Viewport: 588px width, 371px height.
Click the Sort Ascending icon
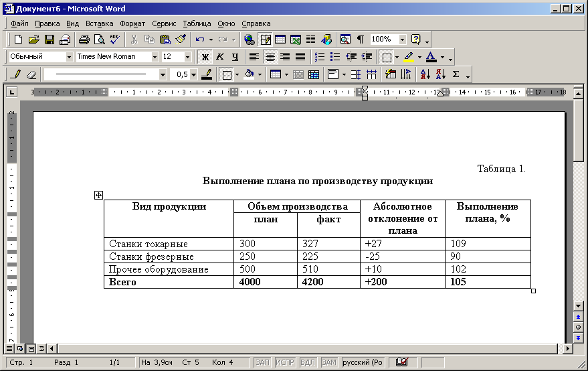(425, 74)
